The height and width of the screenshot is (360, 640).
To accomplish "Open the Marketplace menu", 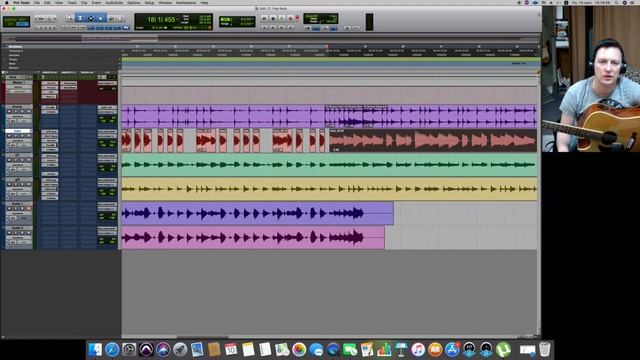I will point(186,2).
